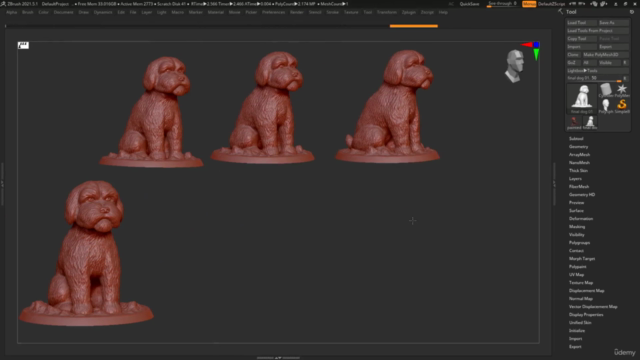Toggle the R button beside Visible
This screenshot has height=360, width=640.
coord(625,62)
